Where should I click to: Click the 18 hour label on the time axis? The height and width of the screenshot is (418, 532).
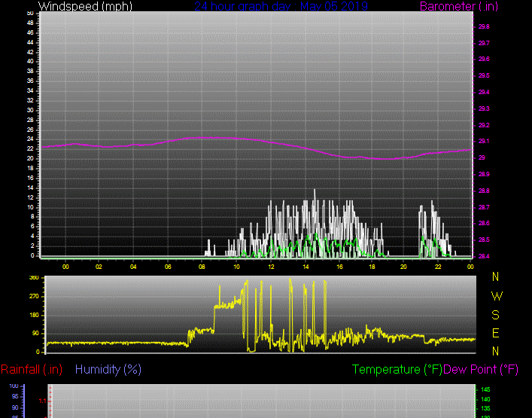[372, 267]
